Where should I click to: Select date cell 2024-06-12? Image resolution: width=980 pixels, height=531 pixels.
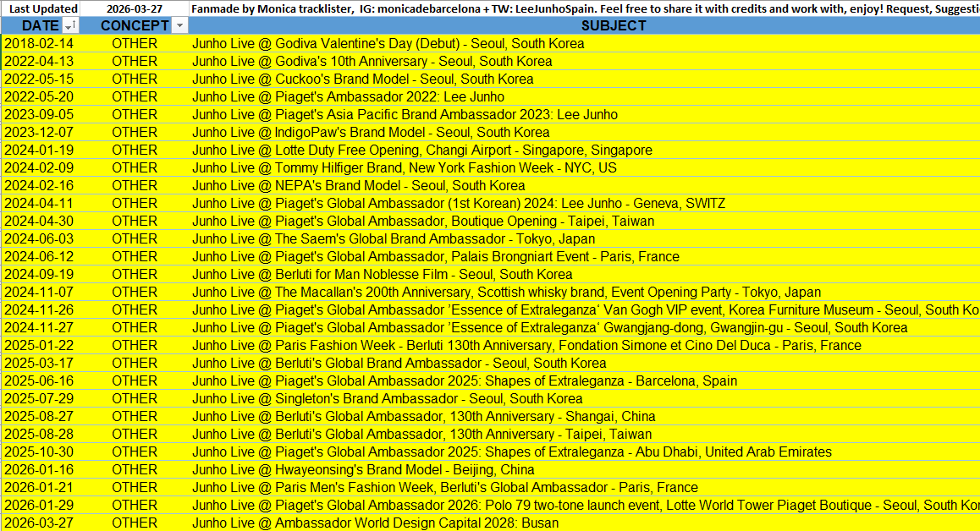[41, 257]
